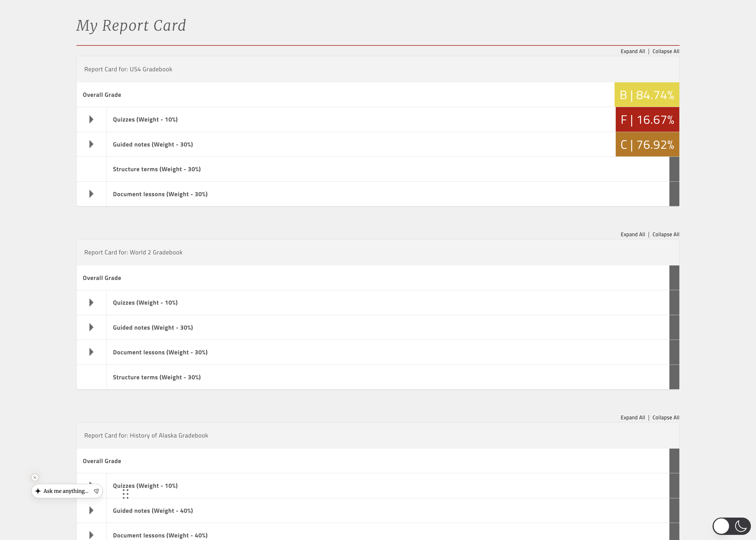The image size is (756, 540).
Task: Expand US4 Quizzes category arrow
Action: [91, 119]
